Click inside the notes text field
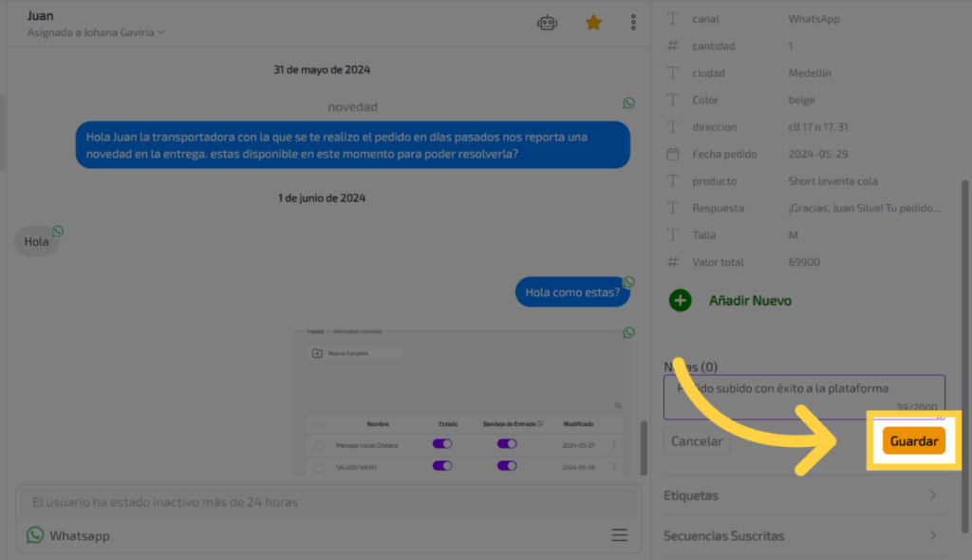972x560 pixels. tap(803, 397)
